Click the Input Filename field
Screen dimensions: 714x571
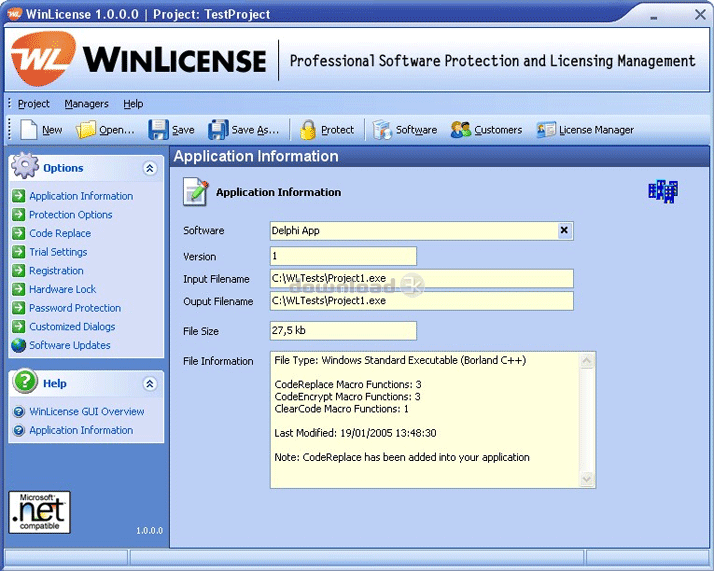tap(422, 278)
